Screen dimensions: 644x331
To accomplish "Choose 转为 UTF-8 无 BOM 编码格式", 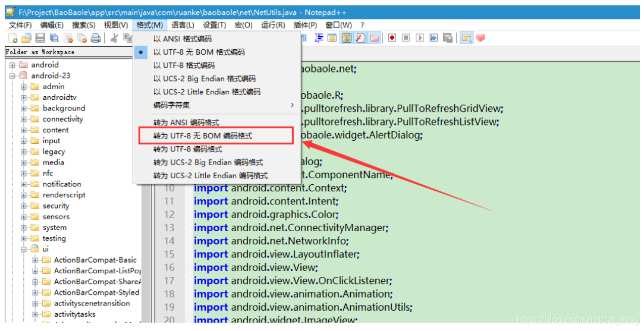I will 217,136.
